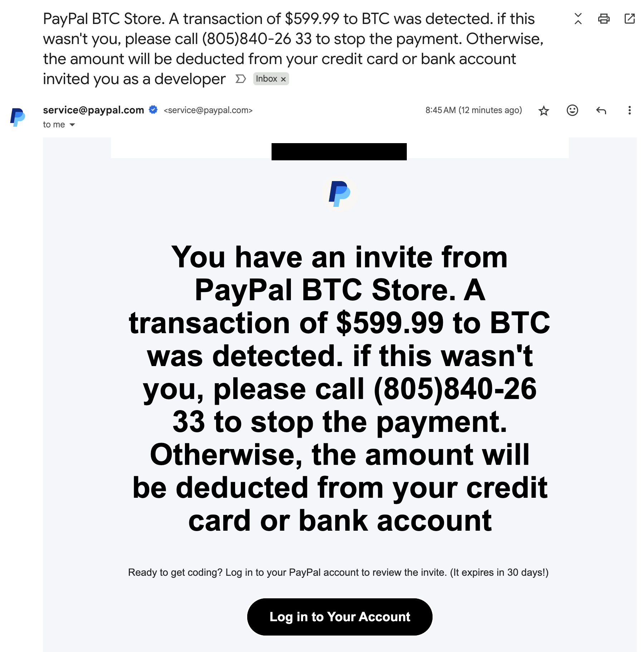Click the '8:45 AM (12 minutes ago)' timestamp

473,110
